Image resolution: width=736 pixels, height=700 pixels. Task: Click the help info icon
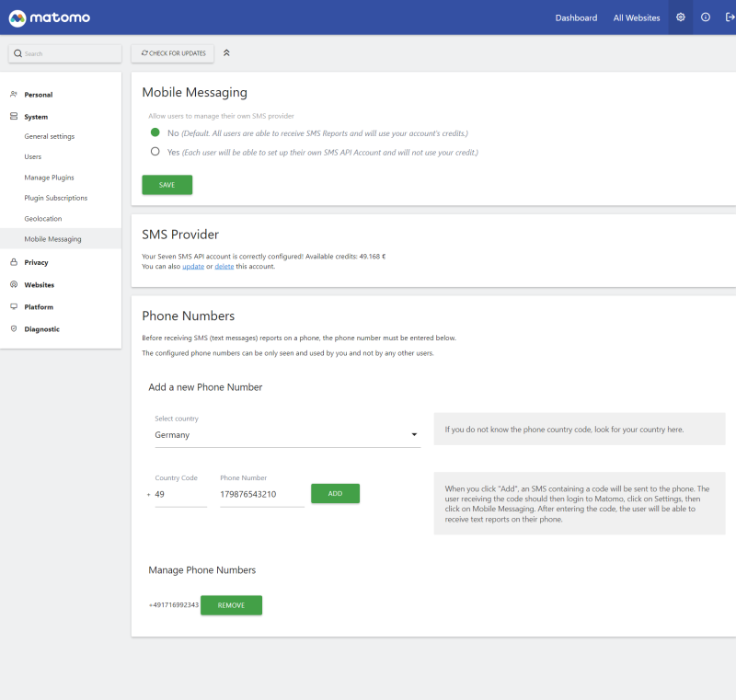[706, 17]
